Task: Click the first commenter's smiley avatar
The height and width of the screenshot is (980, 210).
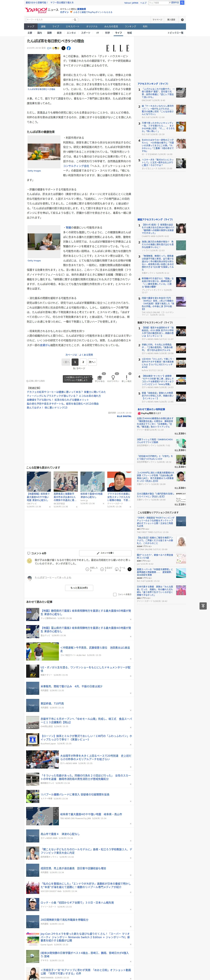Action: coord(29,561)
